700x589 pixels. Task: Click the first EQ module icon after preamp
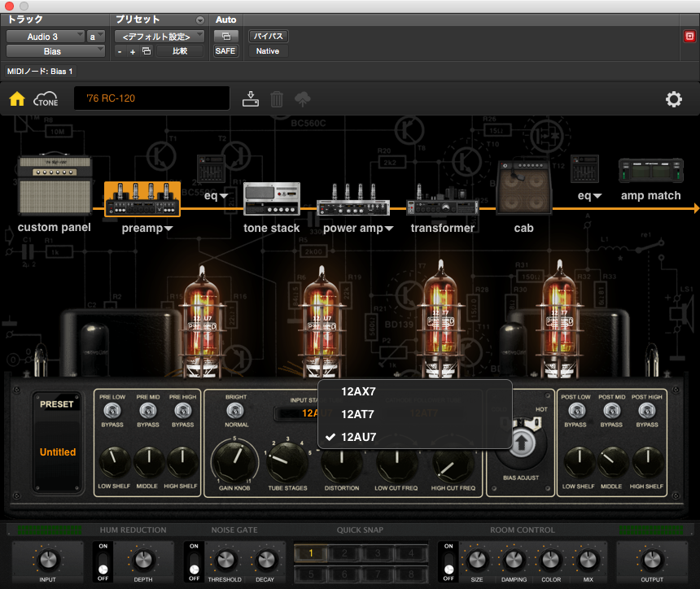[x=211, y=168]
